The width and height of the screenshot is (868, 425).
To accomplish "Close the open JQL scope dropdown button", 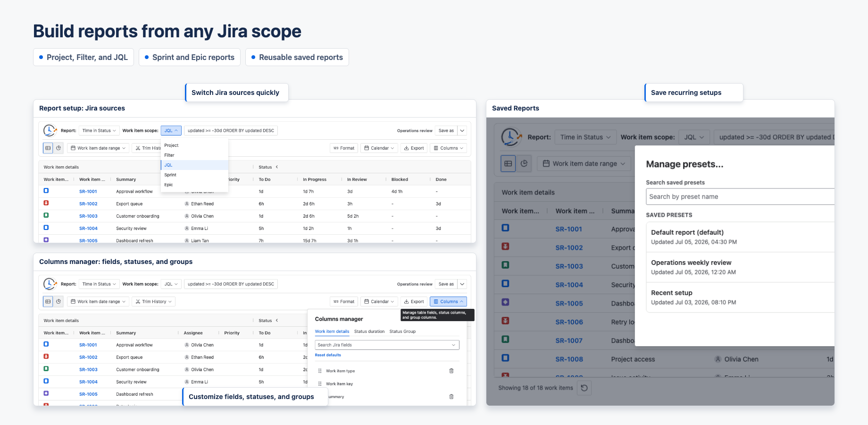I will pyautogui.click(x=171, y=131).
